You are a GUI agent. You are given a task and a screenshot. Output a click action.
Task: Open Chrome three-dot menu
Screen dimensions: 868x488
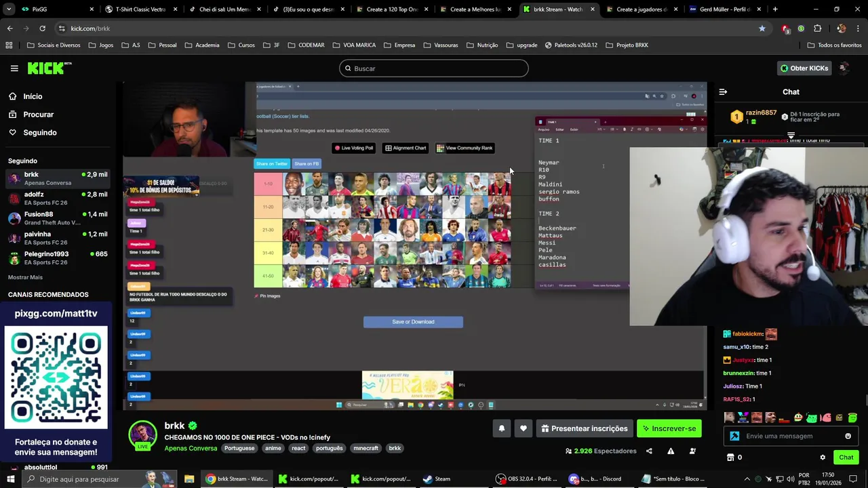pos(857,28)
